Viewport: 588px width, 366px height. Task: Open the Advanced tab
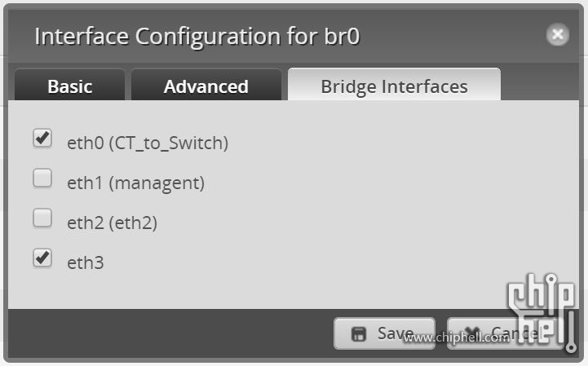(206, 86)
